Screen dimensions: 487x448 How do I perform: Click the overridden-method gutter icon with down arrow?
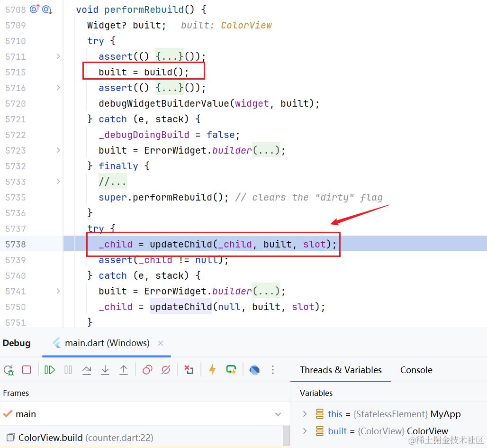[47, 9]
